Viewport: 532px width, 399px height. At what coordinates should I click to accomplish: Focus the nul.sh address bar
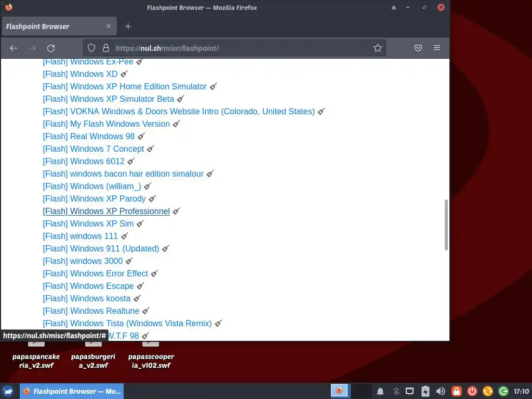click(234, 48)
